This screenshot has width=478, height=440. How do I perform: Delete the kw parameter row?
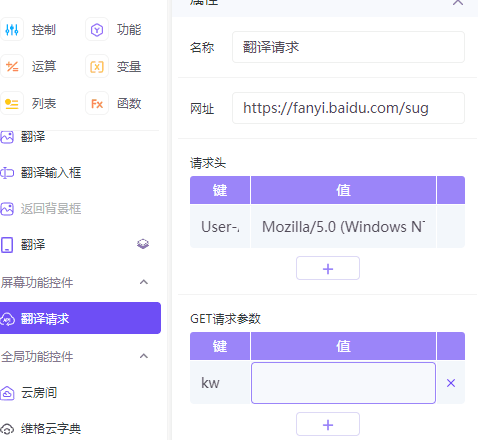coord(451,383)
